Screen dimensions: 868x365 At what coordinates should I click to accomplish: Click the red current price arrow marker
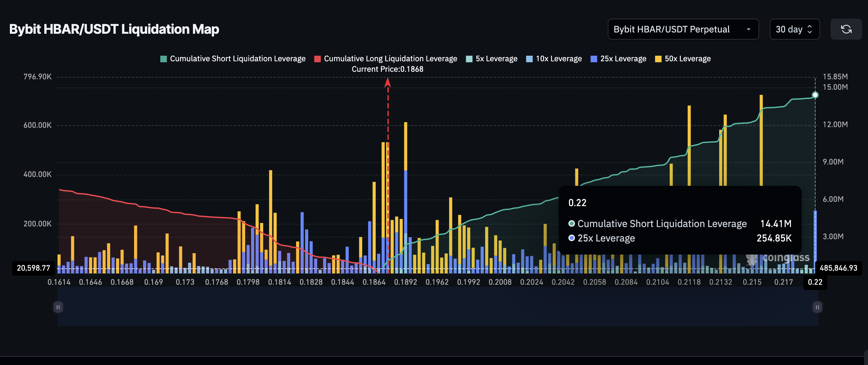coord(387,82)
